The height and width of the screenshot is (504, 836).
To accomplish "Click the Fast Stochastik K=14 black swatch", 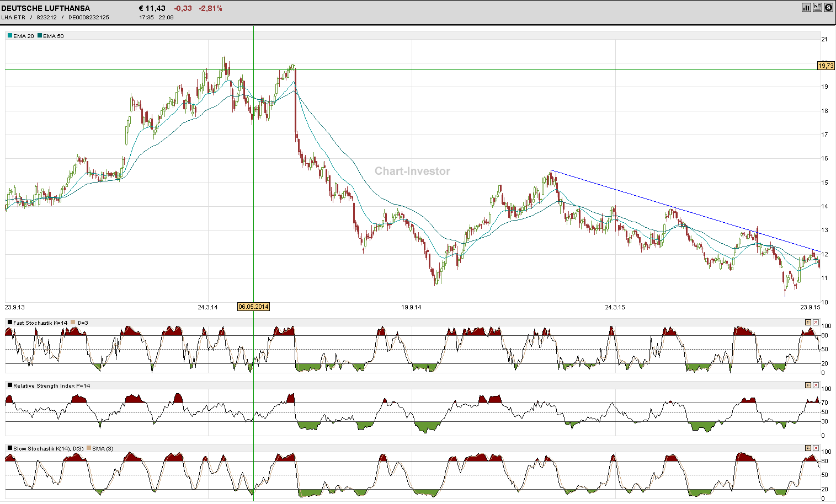I will (x=10, y=323).
